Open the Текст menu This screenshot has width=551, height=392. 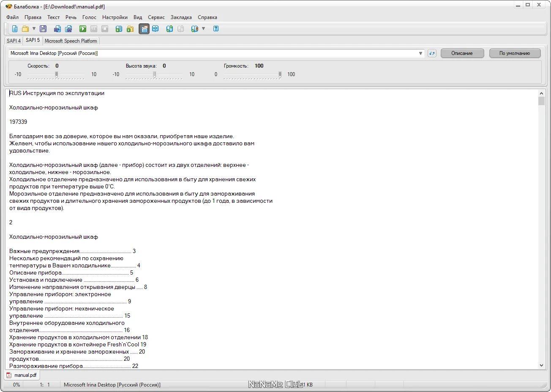53,17
